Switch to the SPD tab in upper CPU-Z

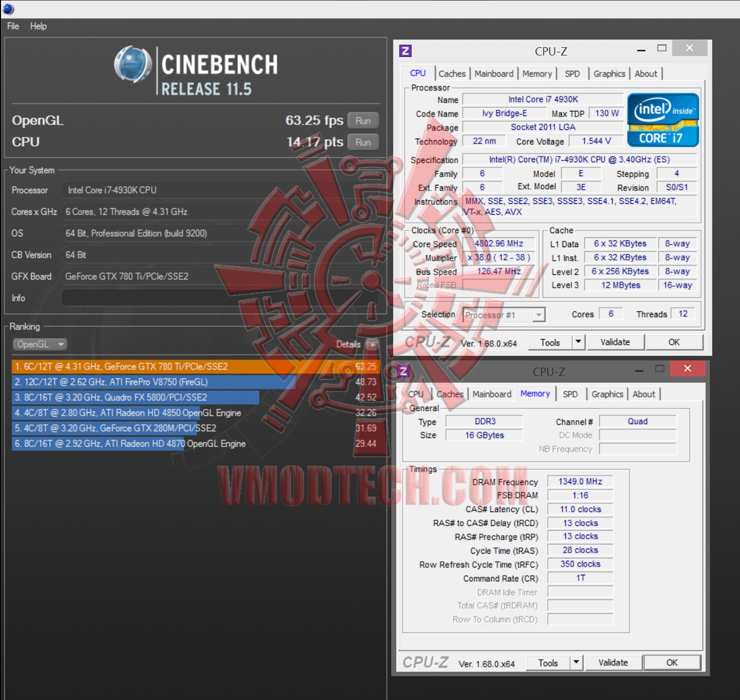click(x=572, y=73)
